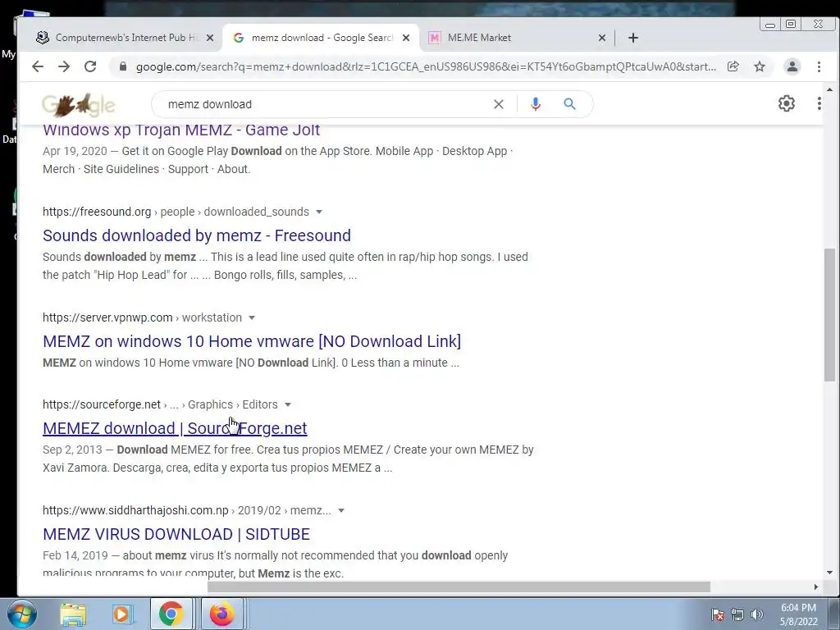Clear the search box with X

(498, 104)
